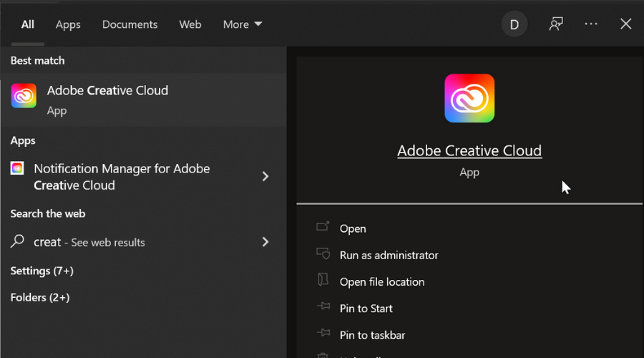Switch to the Web tab
The width and height of the screenshot is (644, 358).
(190, 24)
